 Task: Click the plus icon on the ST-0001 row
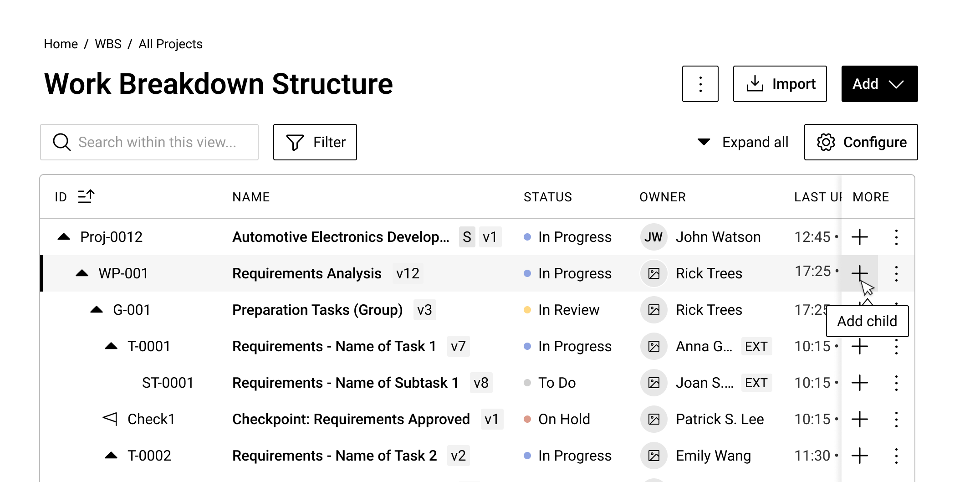coord(860,383)
